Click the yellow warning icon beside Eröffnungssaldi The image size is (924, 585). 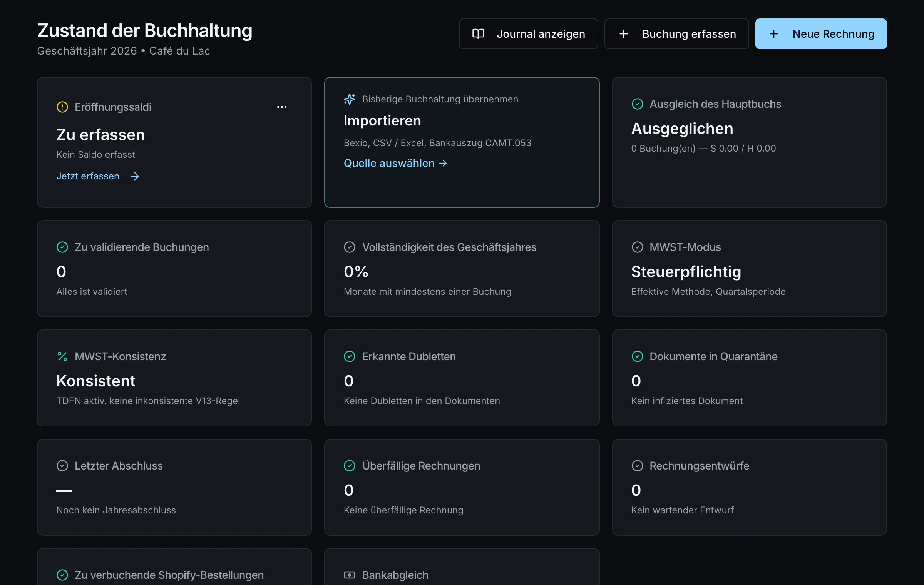click(x=62, y=107)
